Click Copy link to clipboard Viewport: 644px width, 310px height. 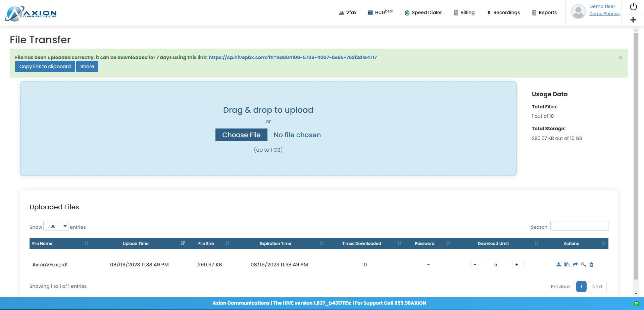pos(45,66)
